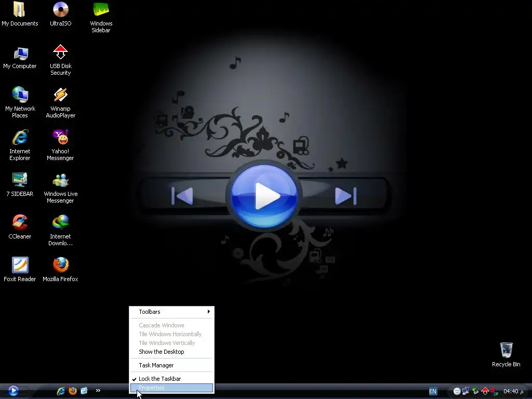Click the green download manager tray icon
Viewport: 532px width, 399px height.
(476, 391)
